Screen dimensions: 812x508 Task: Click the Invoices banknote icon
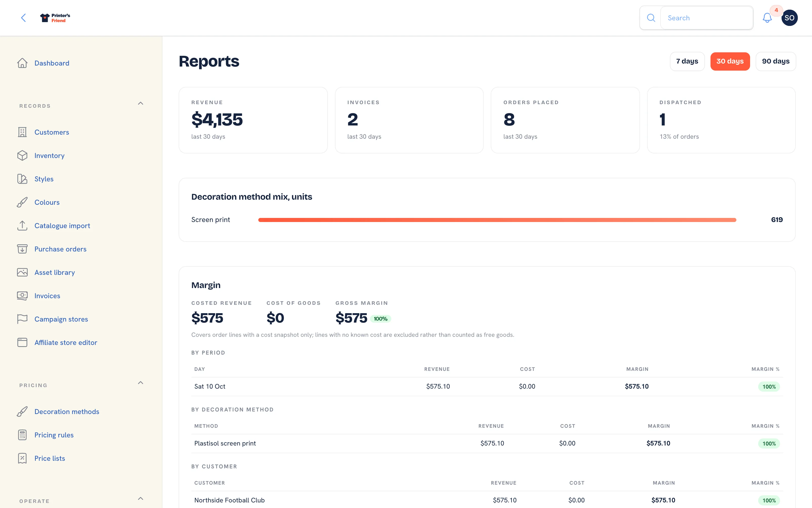click(x=22, y=296)
